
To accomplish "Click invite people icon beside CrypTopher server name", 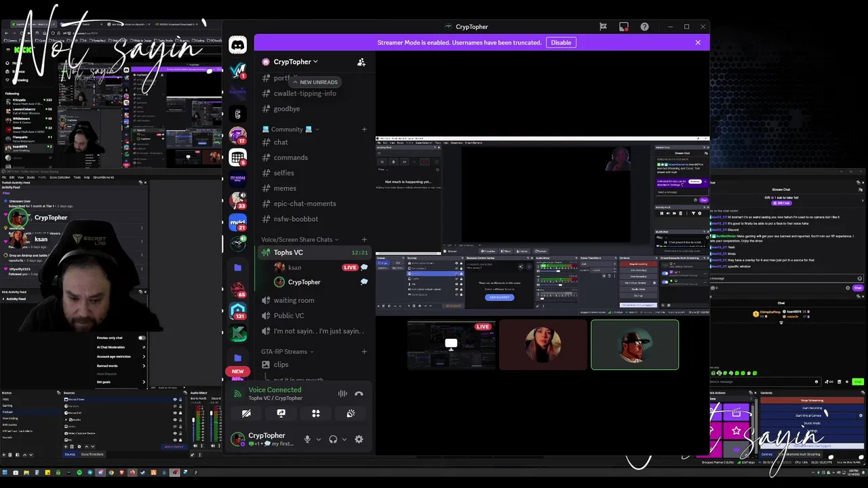I will tap(361, 62).
